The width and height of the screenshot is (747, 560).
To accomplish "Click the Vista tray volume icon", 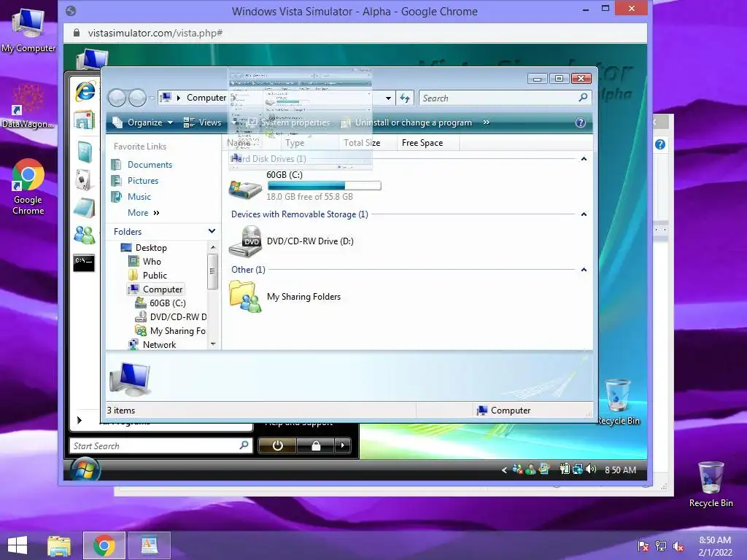I will pos(591,470).
